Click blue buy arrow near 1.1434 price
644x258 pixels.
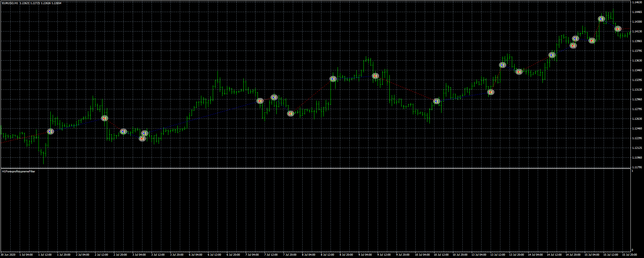601,19
